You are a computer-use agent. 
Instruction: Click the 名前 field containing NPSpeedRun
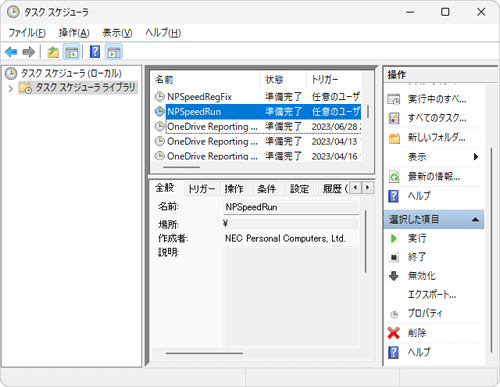291,207
